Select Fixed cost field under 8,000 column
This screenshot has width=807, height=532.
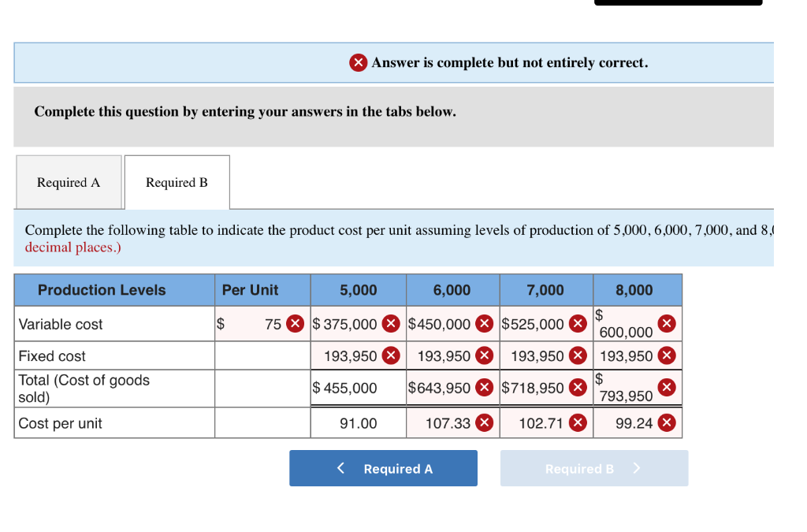pyautogui.click(x=638, y=355)
